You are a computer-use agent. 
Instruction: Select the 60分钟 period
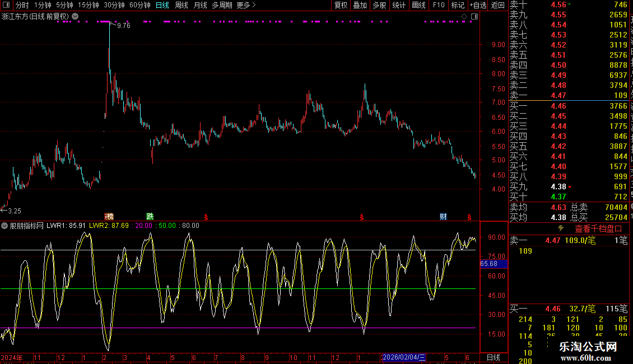140,5
